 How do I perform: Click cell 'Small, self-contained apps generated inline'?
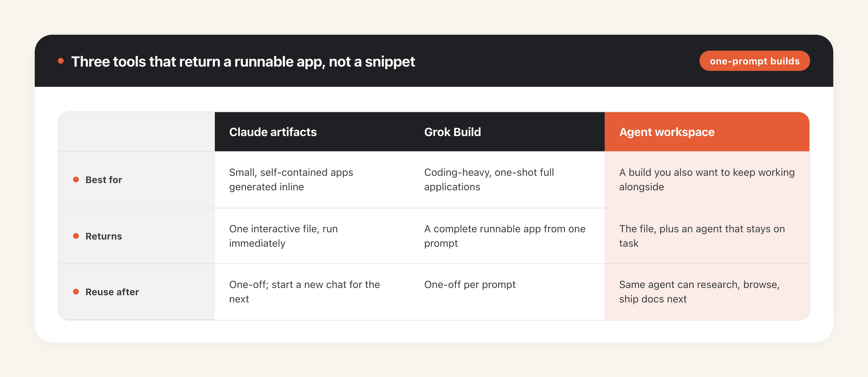click(x=312, y=180)
